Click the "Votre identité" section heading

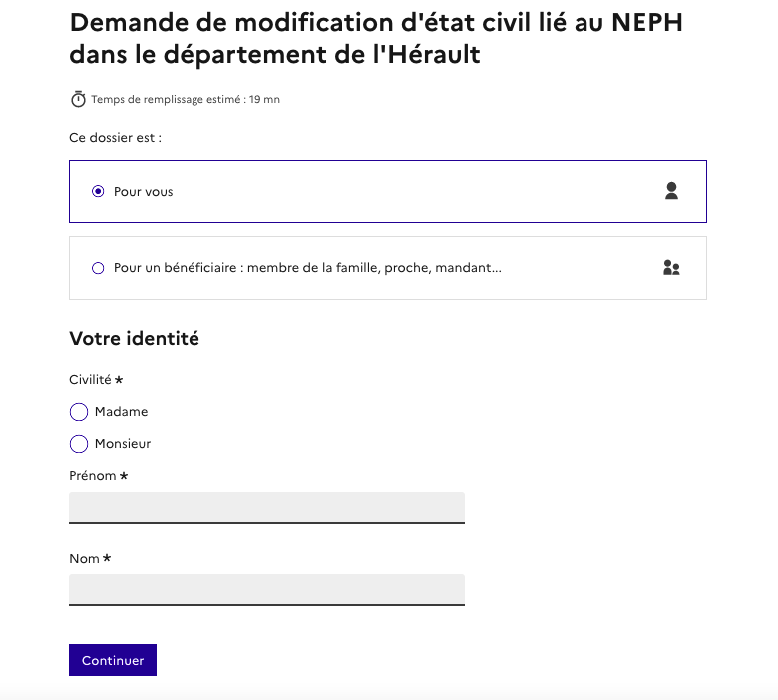(x=134, y=339)
